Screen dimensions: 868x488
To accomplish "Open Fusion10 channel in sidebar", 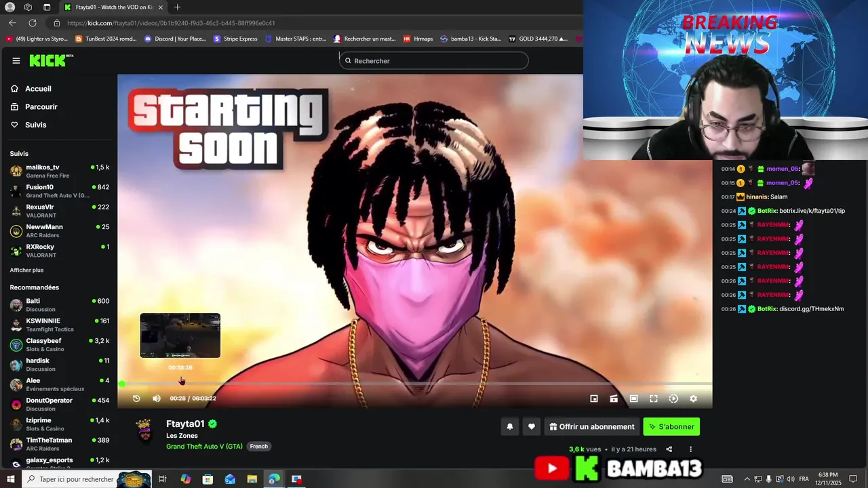I will [x=60, y=191].
